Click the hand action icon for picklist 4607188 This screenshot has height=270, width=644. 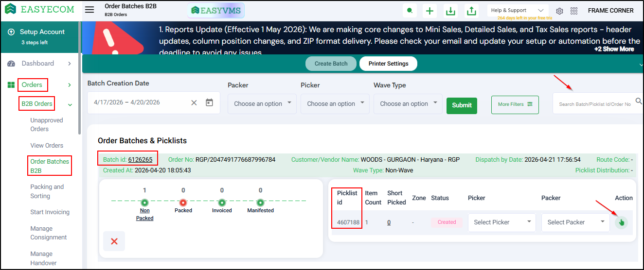621,222
